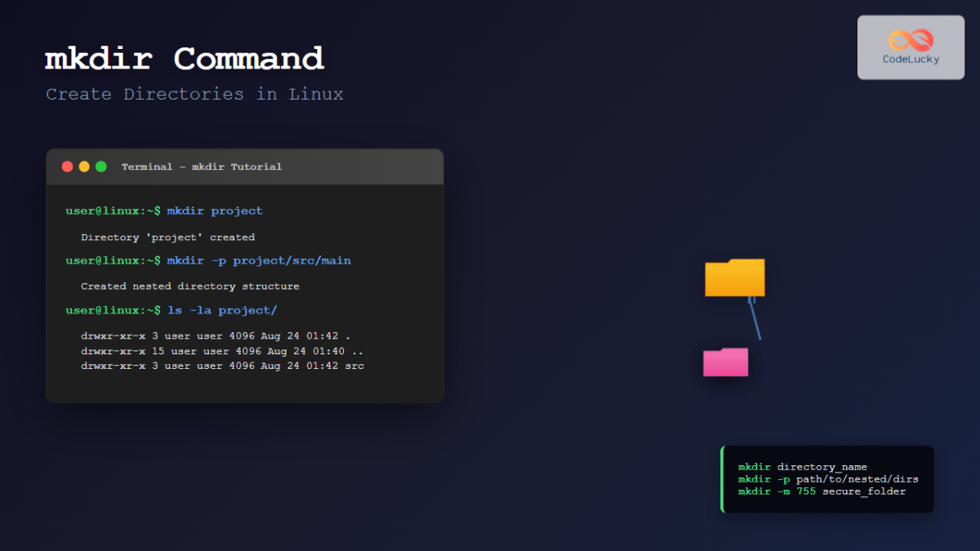
Task: Select the 'mkdir -p project/src/main' command
Action: click(x=258, y=260)
